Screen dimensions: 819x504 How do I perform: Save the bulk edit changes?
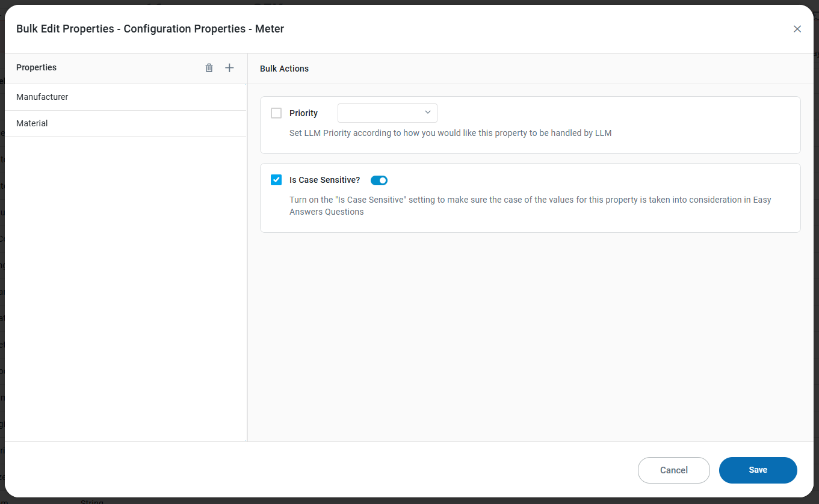[x=758, y=470]
